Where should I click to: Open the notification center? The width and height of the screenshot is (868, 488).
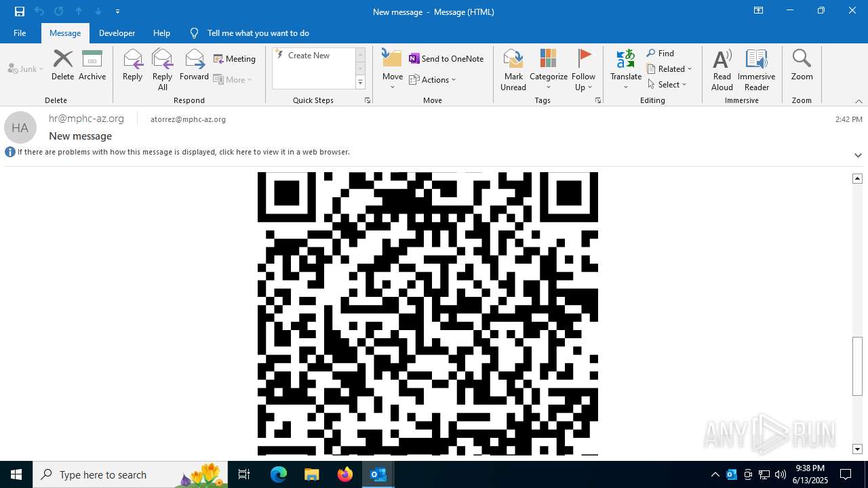pyautogui.click(x=846, y=474)
